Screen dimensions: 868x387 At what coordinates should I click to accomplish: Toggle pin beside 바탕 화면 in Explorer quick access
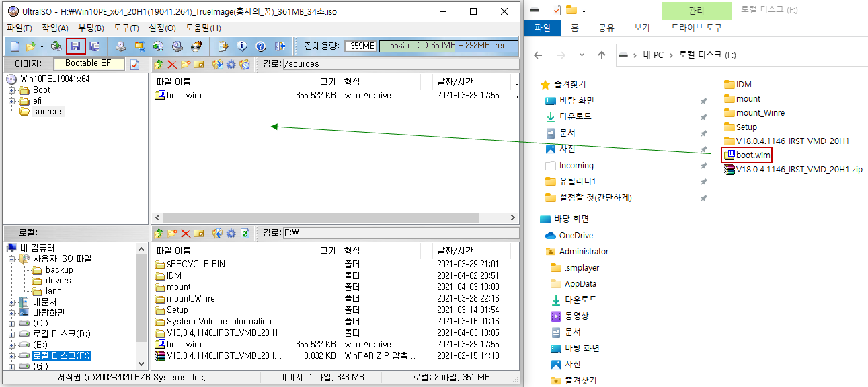tap(703, 100)
